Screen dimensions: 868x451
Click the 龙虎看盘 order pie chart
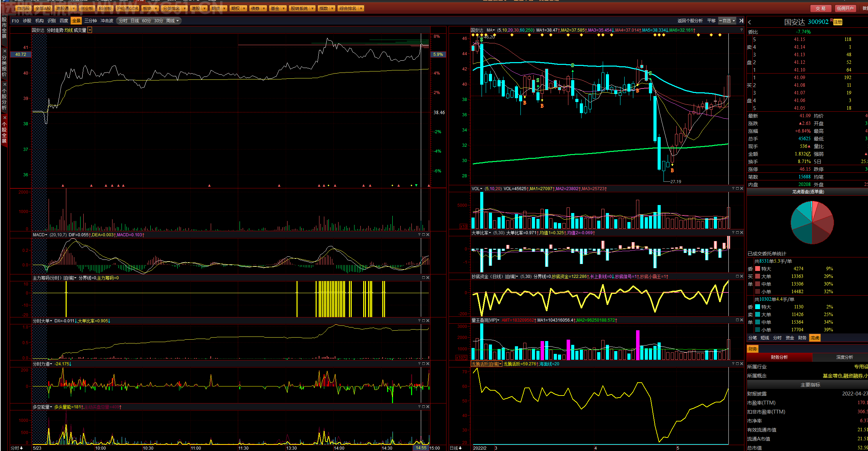click(812, 223)
